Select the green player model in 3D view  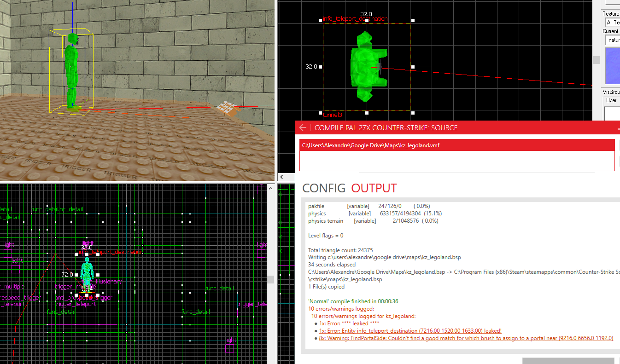(x=71, y=71)
